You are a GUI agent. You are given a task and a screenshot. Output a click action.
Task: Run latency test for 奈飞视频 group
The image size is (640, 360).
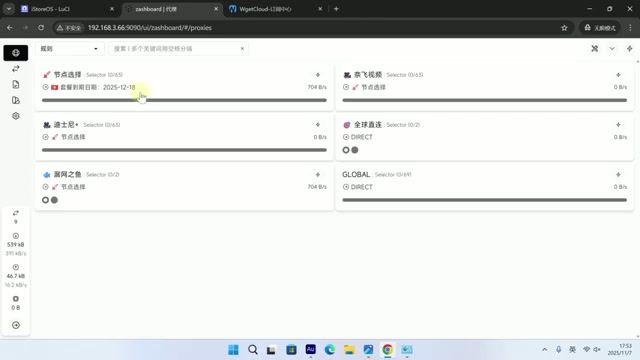coord(618,75)
